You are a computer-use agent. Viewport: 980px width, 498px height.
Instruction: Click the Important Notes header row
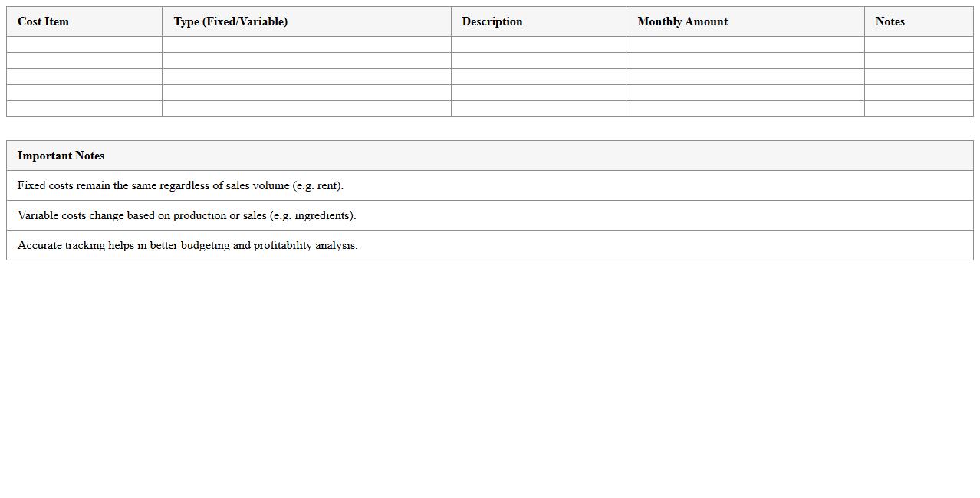tap(61, 156)
